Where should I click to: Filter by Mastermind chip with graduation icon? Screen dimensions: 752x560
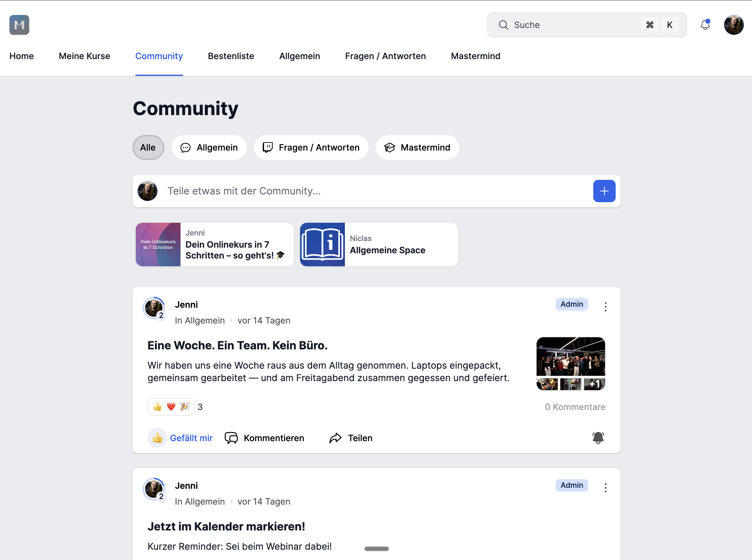(x=417, y=147)
